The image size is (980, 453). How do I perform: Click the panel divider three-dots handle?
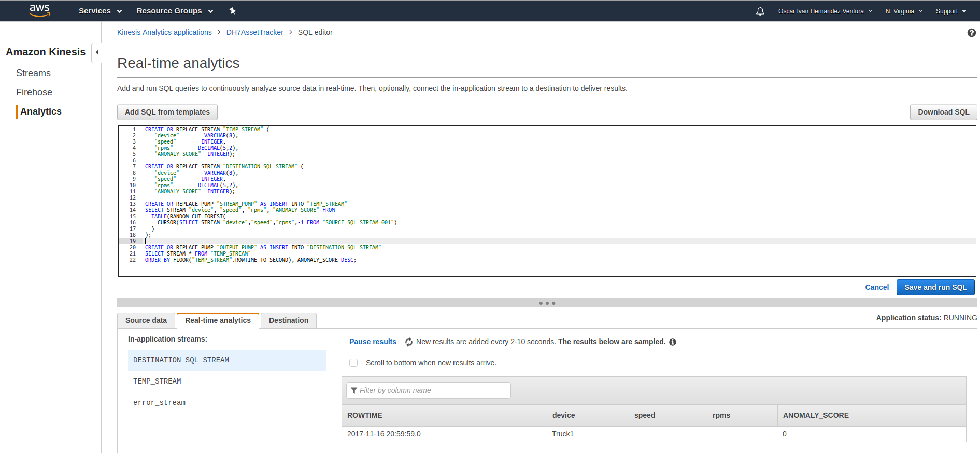click(x=547, y=303)
